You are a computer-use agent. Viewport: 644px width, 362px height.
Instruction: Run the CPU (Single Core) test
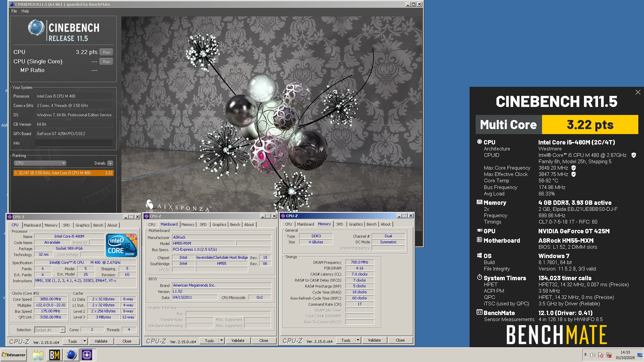pyautogui.click(x=106, y=61)
